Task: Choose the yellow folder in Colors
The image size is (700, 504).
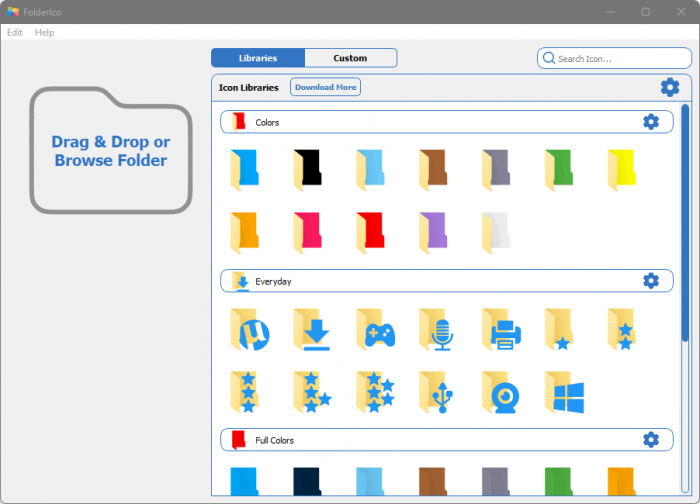Action: pyautogui.click(x=622, y=170)
